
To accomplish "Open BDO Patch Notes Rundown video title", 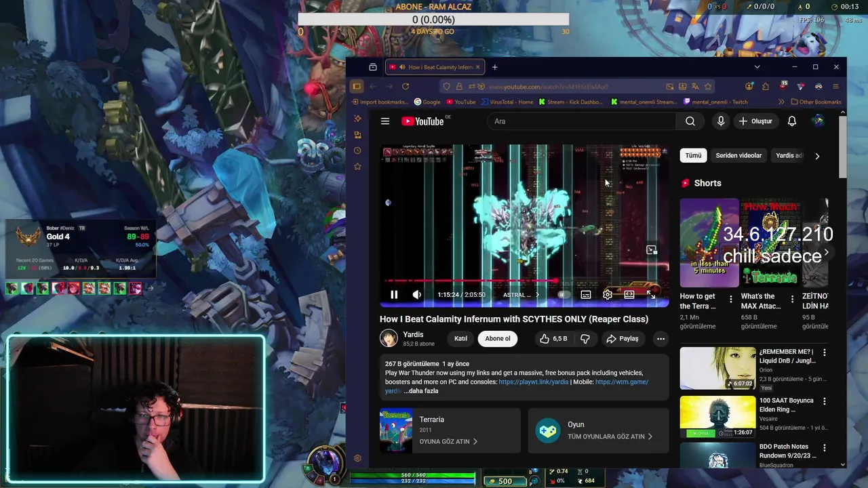I will (787, 451).
